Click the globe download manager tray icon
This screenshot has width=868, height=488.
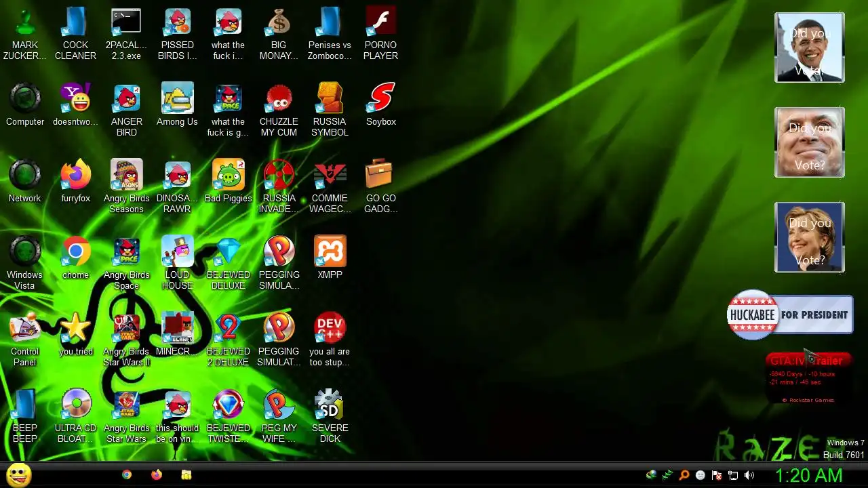(x=651, y=475)
